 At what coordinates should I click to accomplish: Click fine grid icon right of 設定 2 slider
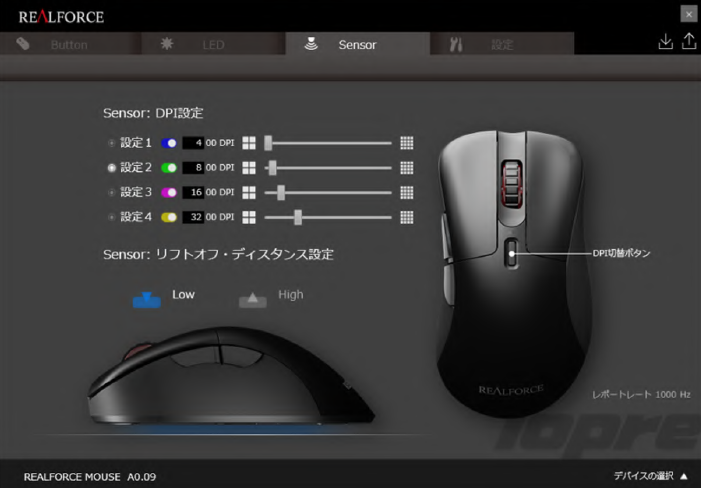pos(406,168)
